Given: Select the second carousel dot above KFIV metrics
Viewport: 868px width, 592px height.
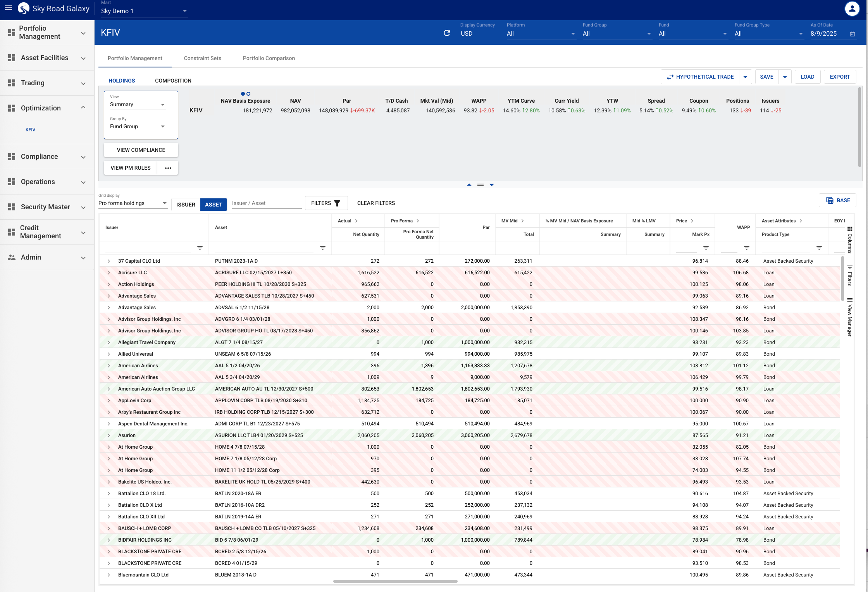Looking at the screenshot, I should [x=248, y=93].
